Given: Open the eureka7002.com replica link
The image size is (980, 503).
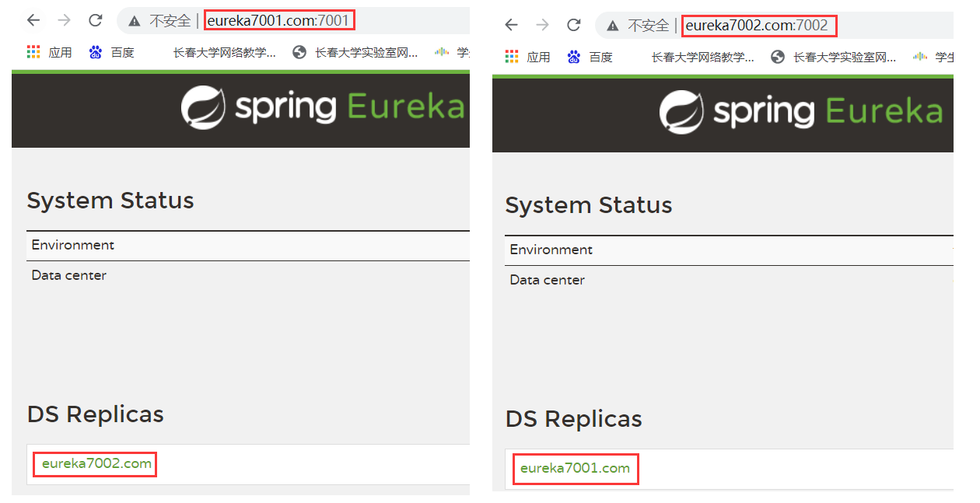Looking at the screenshot, I should pos(96,463).
